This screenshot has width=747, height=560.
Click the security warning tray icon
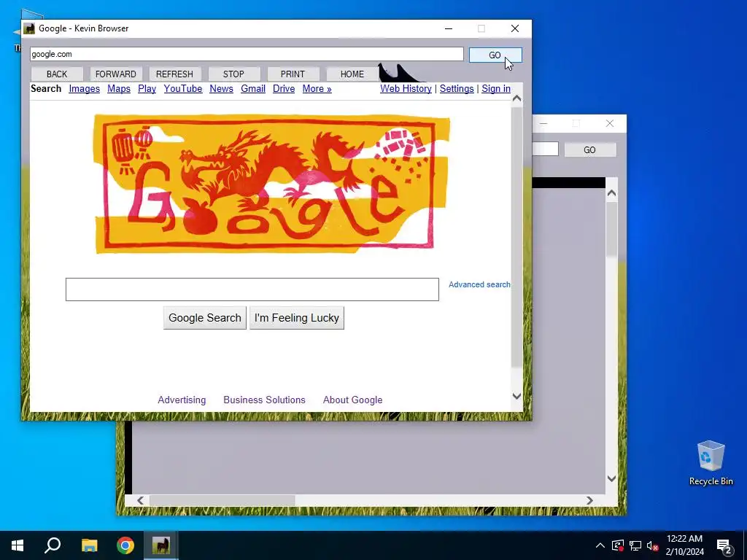click(618, 545)
